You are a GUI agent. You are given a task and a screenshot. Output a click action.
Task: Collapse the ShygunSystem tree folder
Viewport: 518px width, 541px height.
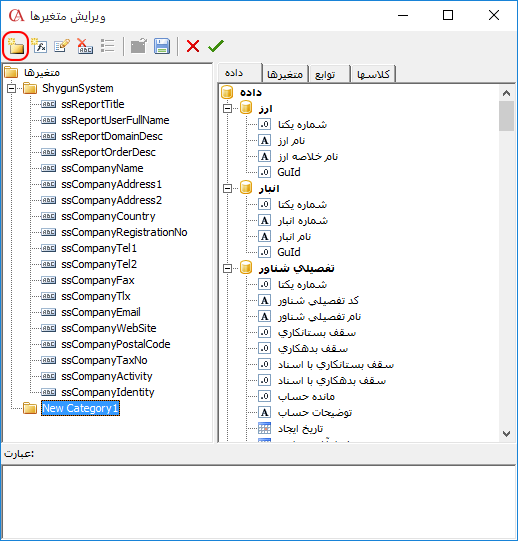pos(11,88)
